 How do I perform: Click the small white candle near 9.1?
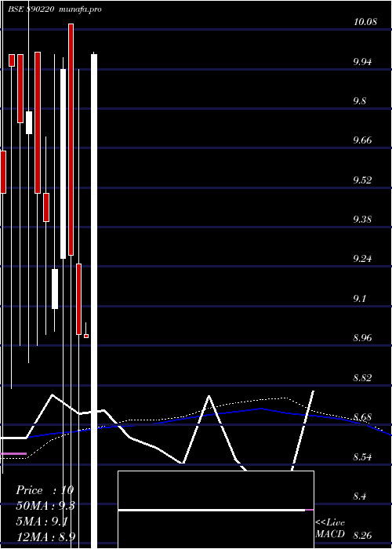[x=55, y=289]
